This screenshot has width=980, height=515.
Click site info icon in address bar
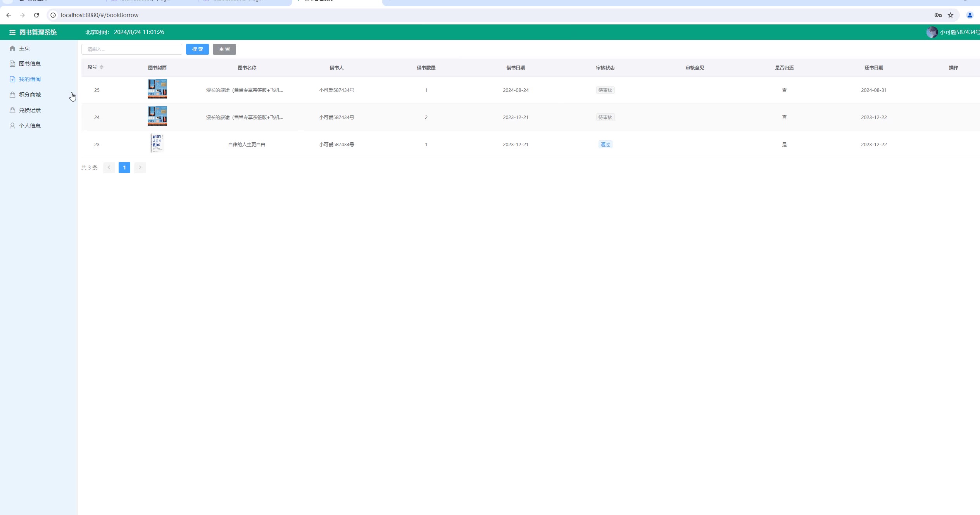53,15
